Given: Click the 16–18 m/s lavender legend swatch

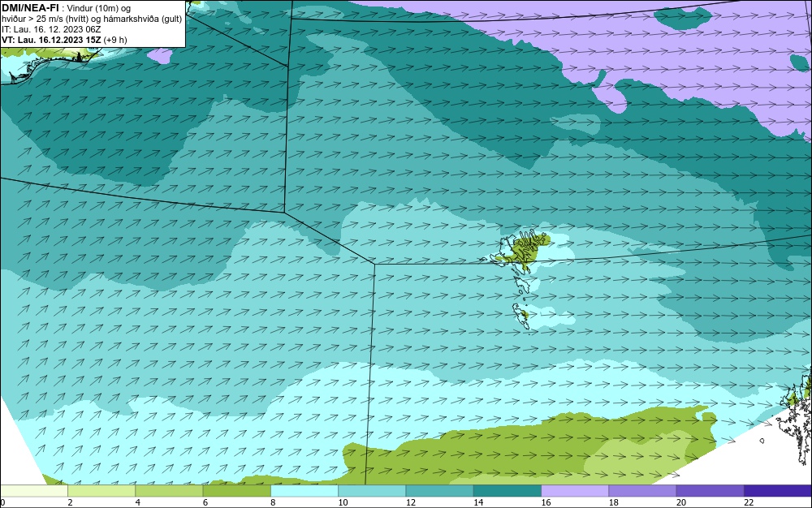Looking at the screenshot, I should [x=575, y=490].
